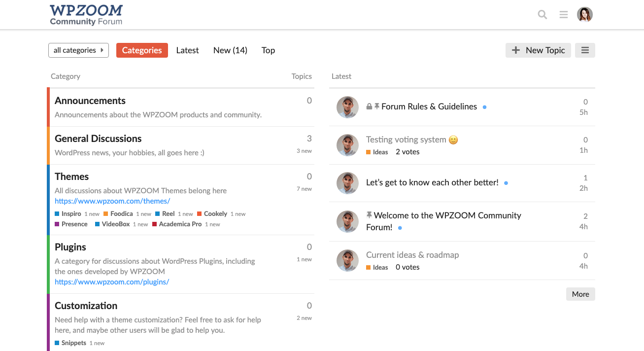Click the More button under latest topics
Viewport: 644px width, 351px height.
(580, 294)
